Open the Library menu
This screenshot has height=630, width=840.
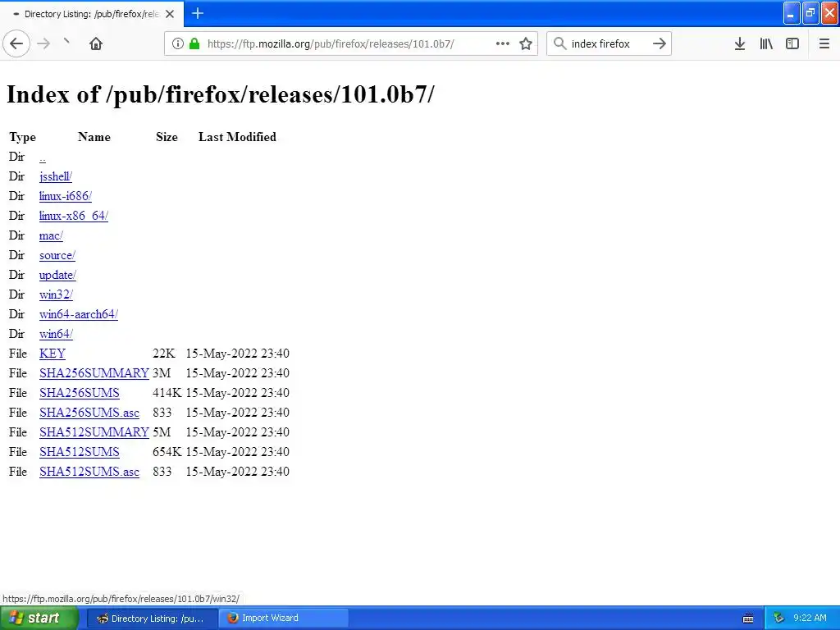[x=766, y=43]
